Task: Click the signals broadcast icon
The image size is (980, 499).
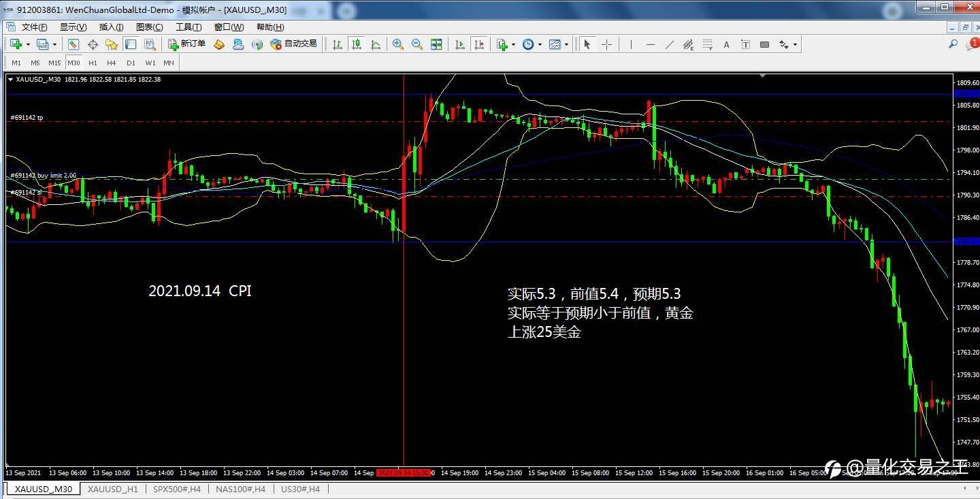Action: [257, 44]
